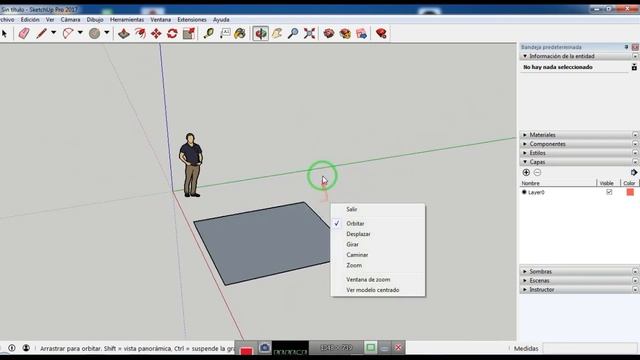This screenshot has height=360, width=640.
Task: Click Layer0 red color swatch
Action: pos(630,192)
